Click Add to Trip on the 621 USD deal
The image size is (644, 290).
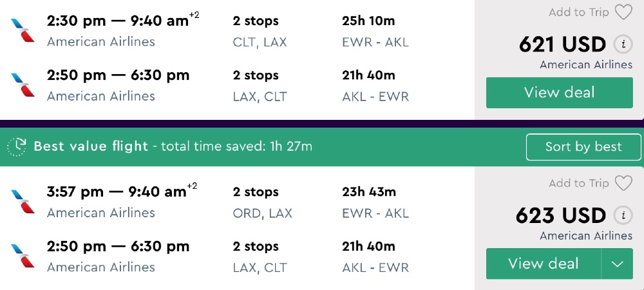click(578, 12)
